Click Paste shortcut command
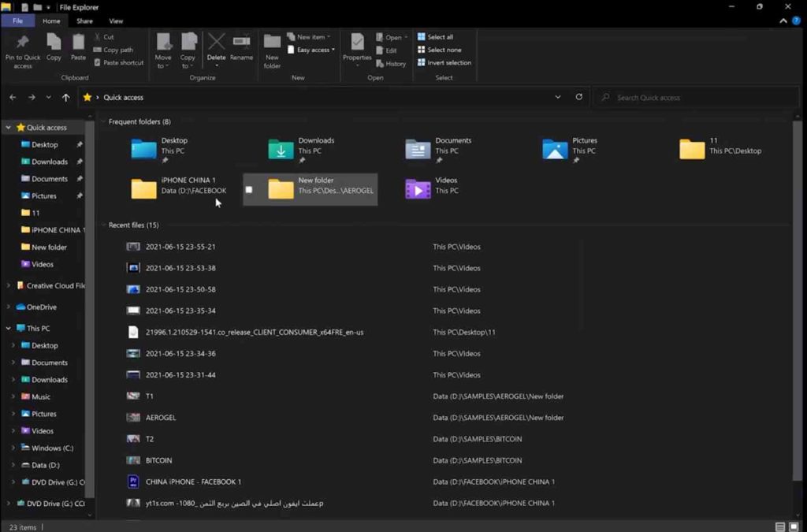 pyautogui.click(x=119, y=63)
